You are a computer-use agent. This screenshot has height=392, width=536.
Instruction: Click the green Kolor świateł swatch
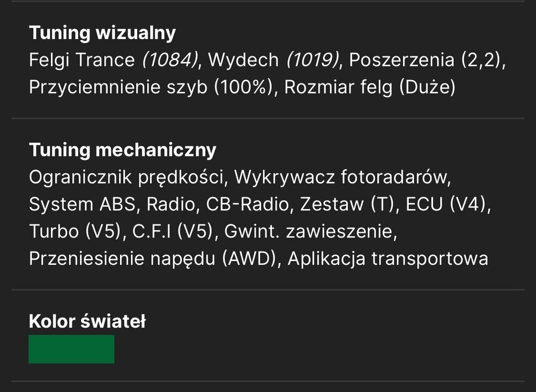click(x=71, y=349)
